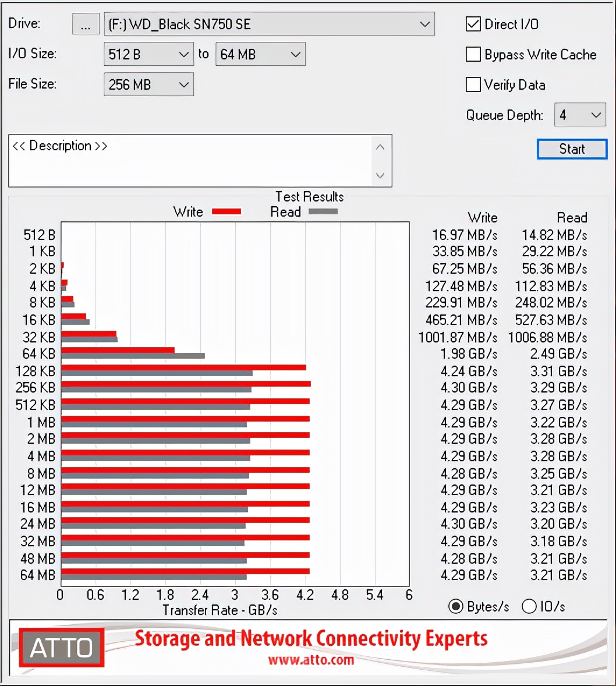This screenshot has width=616, height=686.
Task: Open the Drive selection dropdown
Action: (269, 24)
